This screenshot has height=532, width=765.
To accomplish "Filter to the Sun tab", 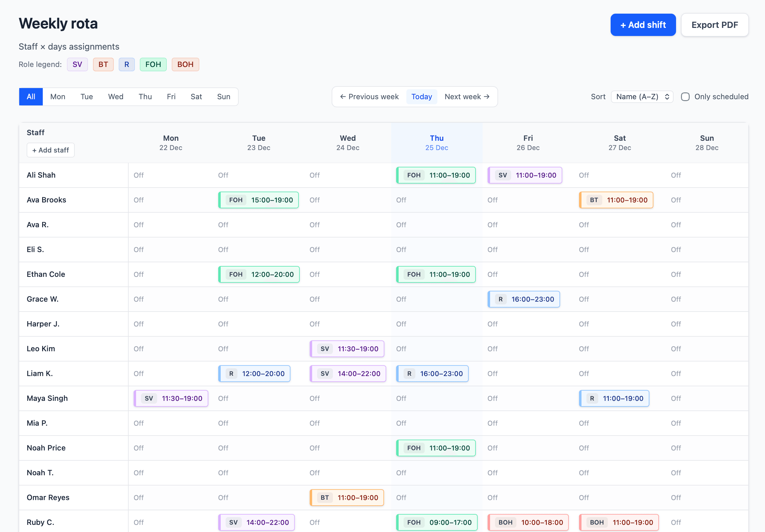I will coord(223,97).
